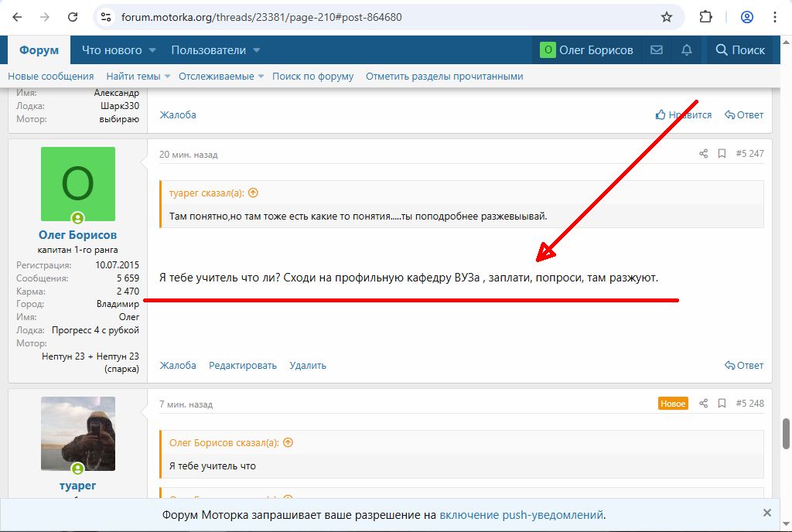Image resolution: width=792 pixels, height=532 pixels.
Task: Open the Форум tab
Action: click(x=39, y=50)
